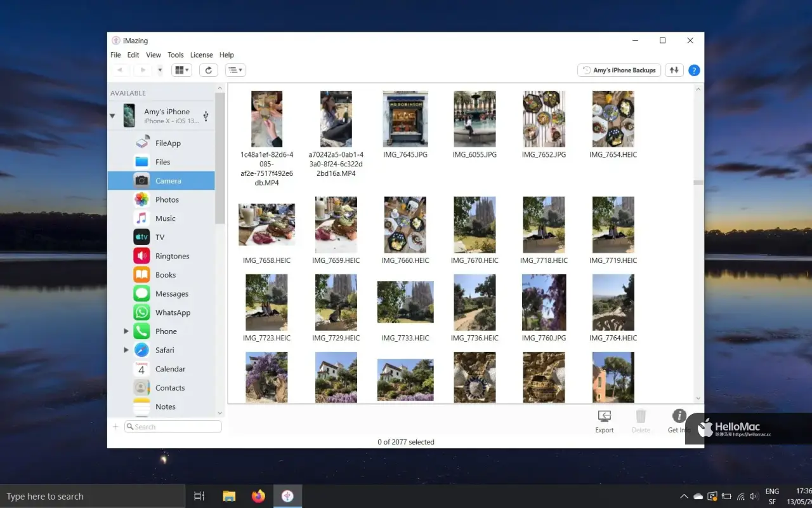Select the IMG_7660.HEIC thumbnail
Viewport: 812px width, 508px height.
click(x=405, y=225)
